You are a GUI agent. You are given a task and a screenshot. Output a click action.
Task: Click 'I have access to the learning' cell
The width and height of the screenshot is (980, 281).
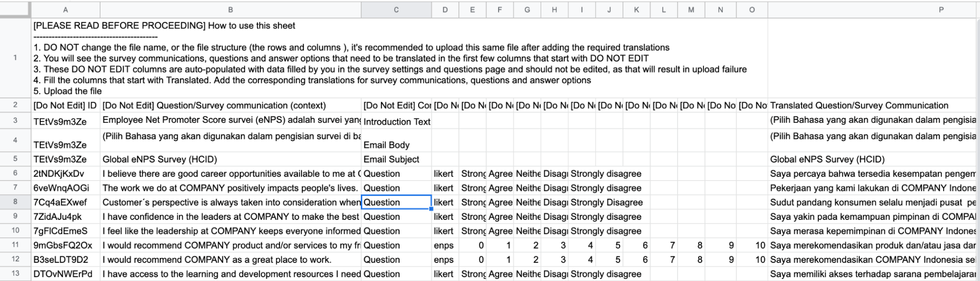(x=230, y=274)
